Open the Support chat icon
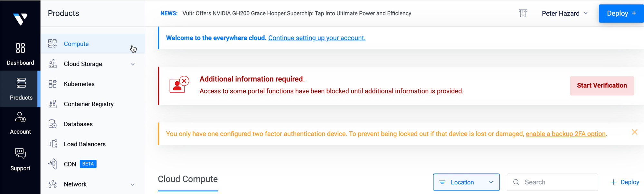644x194 pixels. 20,153
